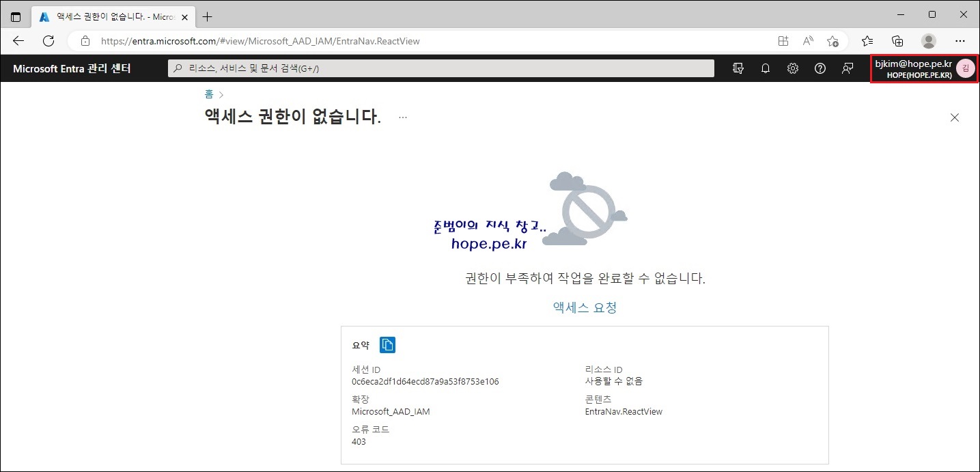The width and height of the screenshot is (980, 472).
Task: Add this page to favorites
Action: click(832, 41)
